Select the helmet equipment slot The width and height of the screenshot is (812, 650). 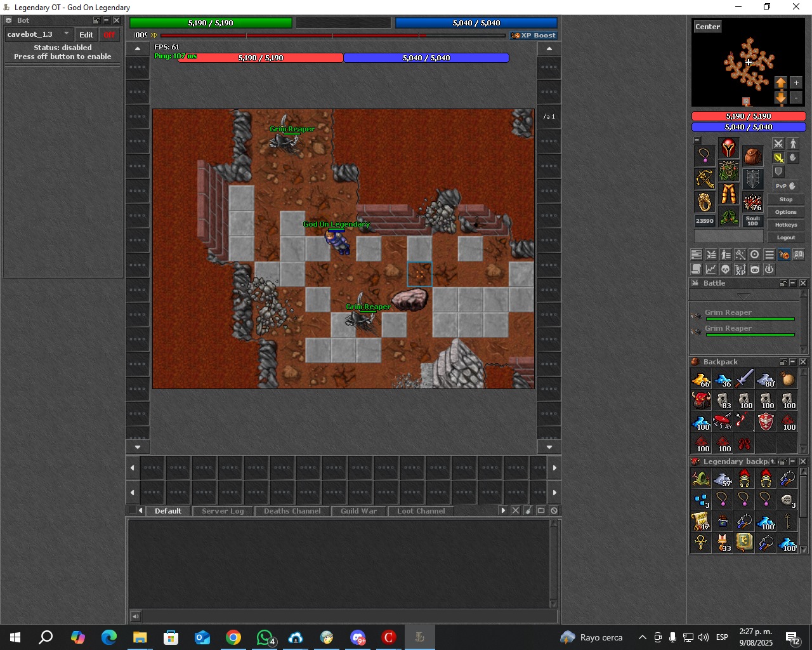point(728,148)
